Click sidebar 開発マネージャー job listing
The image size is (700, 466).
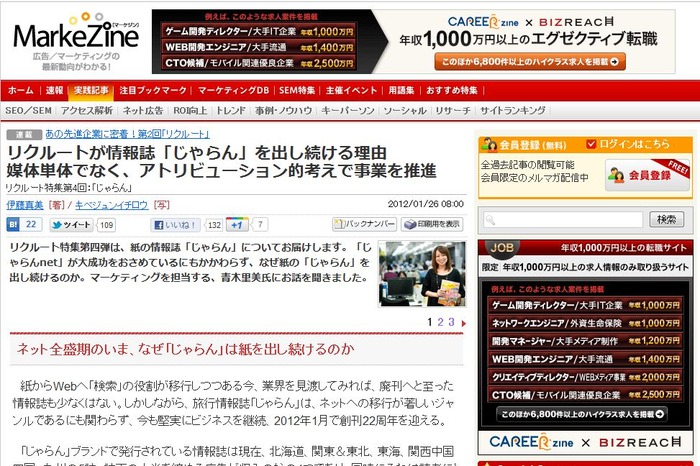coord(585,341)
